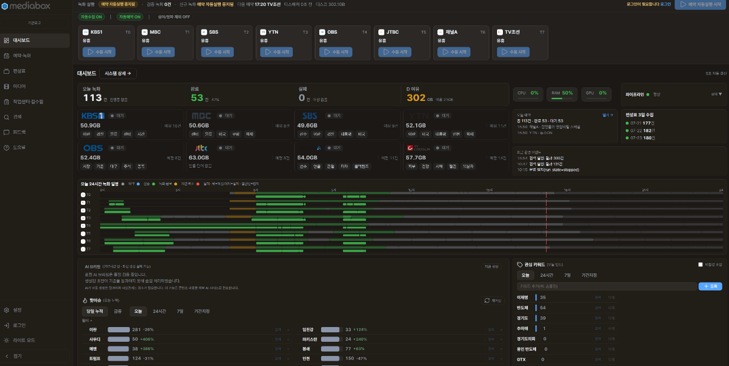Click the refresh button in the 핫이슈 header
The image size is (729, 366).
492,301
